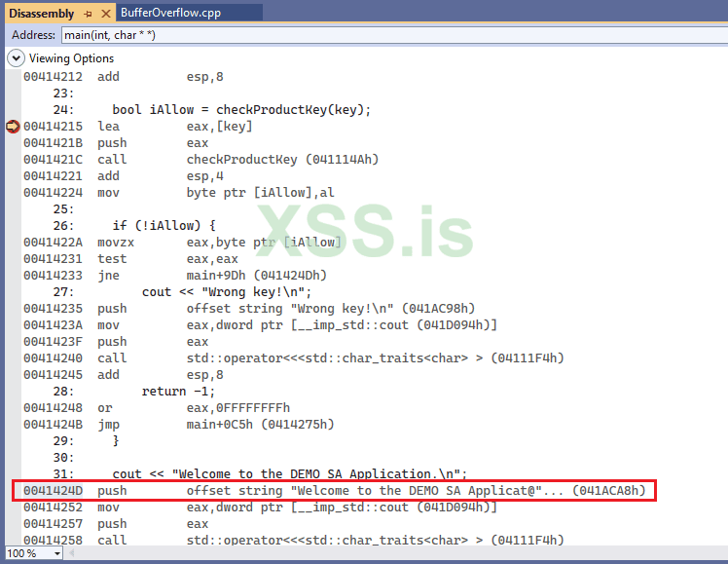The image size is (728, 564).
Task: Click the add esp,4 line at 00414221
Action: 124,176
